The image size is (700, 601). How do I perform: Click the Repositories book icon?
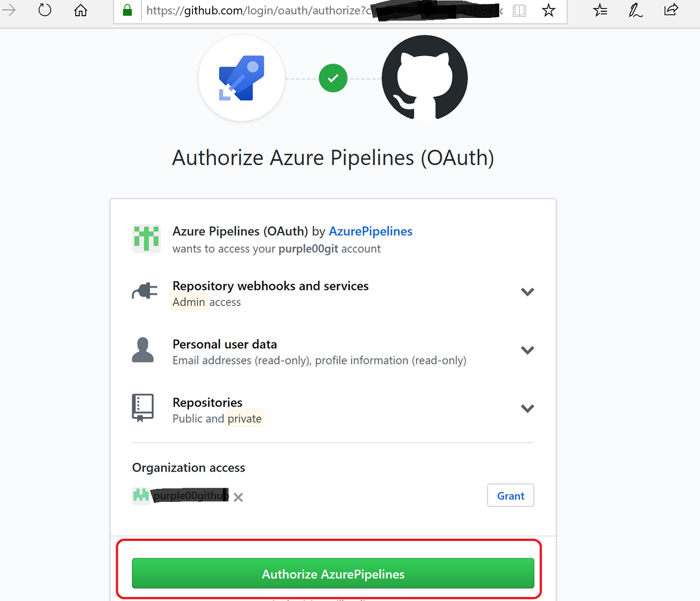click(143, 408)
